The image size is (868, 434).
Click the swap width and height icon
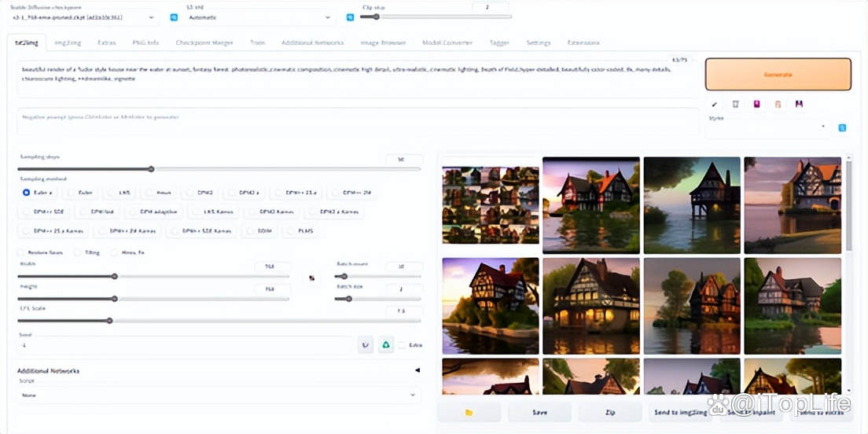point(312,278)
